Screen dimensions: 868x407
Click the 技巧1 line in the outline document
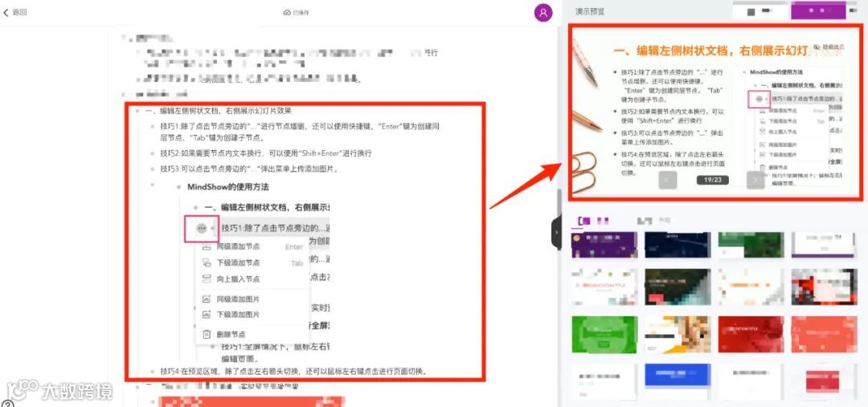(300, 132)
